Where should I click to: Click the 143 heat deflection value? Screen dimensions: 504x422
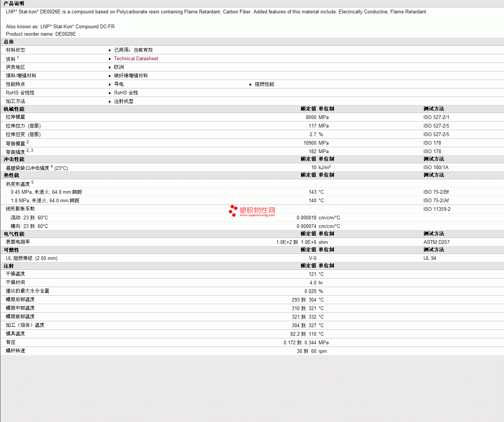pyautogui.click(x=313, y=192)
